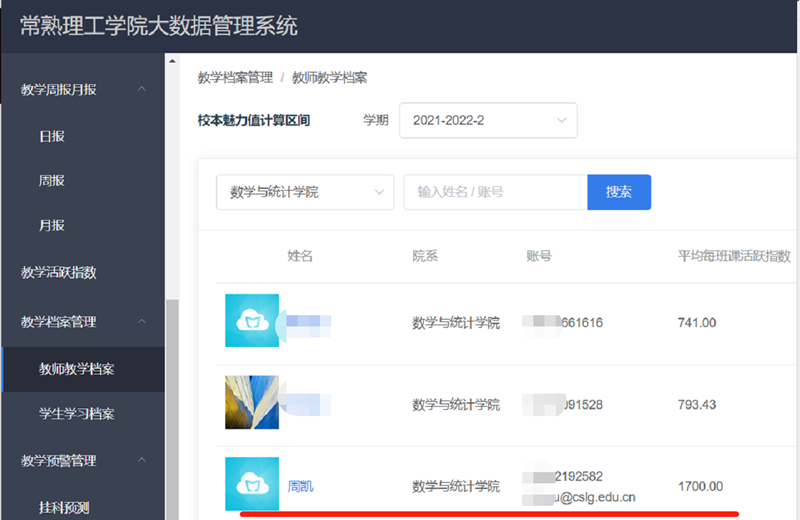Open teacher 周凯's name link

pyautogui.click(x=300, y=486)
